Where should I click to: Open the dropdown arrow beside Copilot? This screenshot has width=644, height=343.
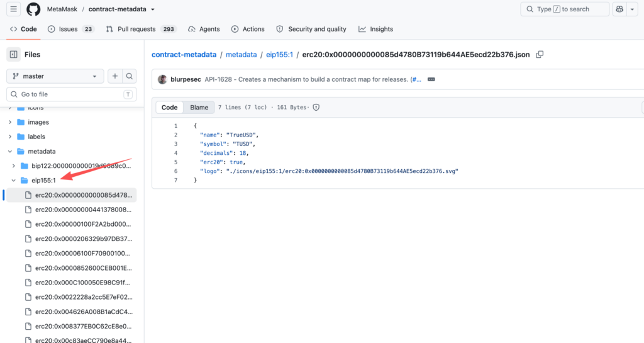(x=633, y=9)
